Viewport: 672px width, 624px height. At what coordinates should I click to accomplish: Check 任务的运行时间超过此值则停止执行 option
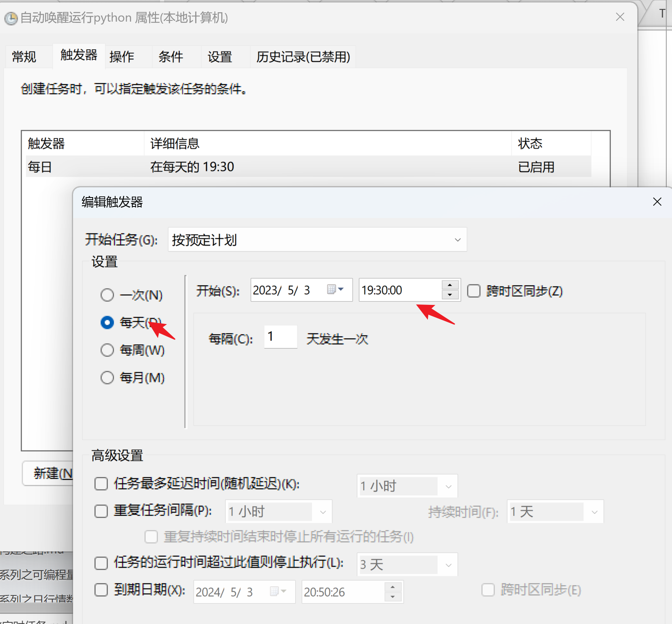pos(101,563)
